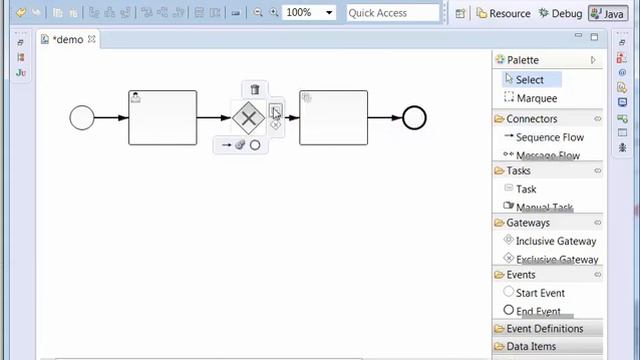
Task: Collapse the Tasks palette drawer
Action: click(513, 171)
